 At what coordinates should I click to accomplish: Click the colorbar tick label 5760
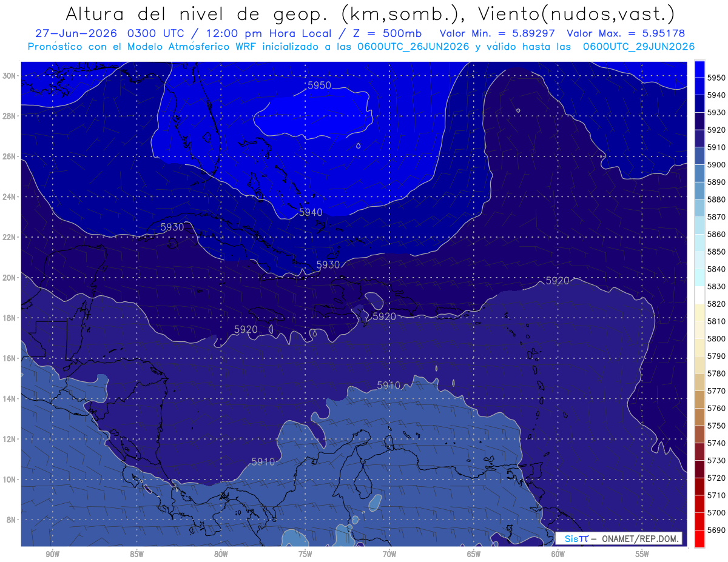click(716, 408)
